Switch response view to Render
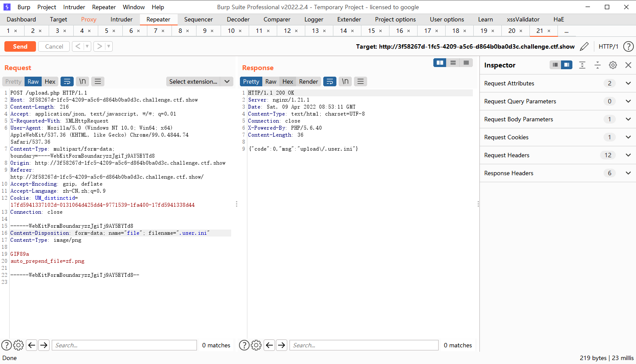This screenshot has height=364, width=636. point(308,81)
